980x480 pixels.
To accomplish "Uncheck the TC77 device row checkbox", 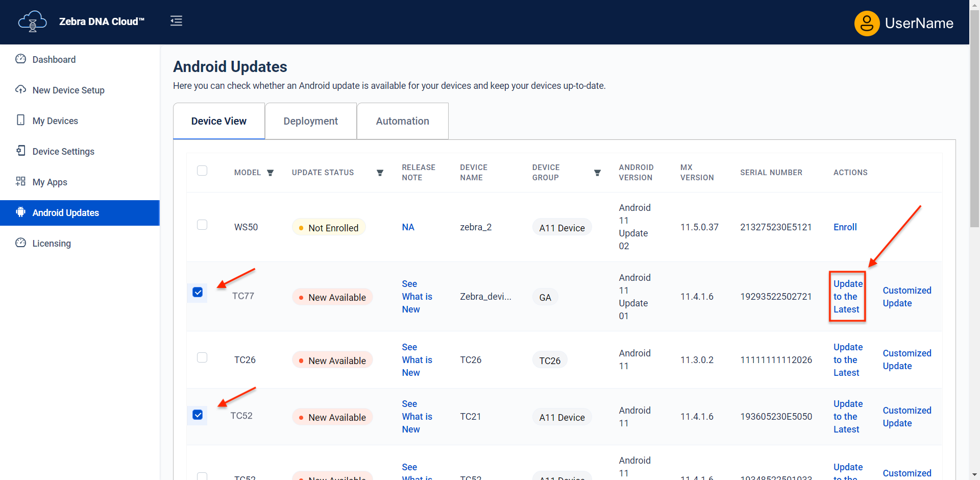I will coord(198,292).
